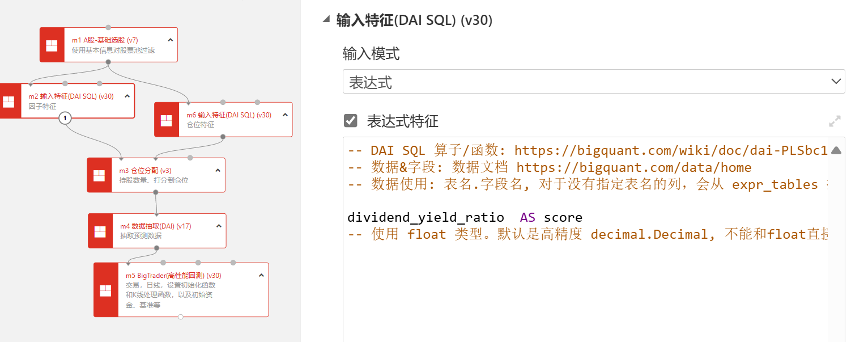This screenshot has width=868, height=342.
Task: Click the bigquant.com/data/home link in comments
Action: tap(633, 167)
